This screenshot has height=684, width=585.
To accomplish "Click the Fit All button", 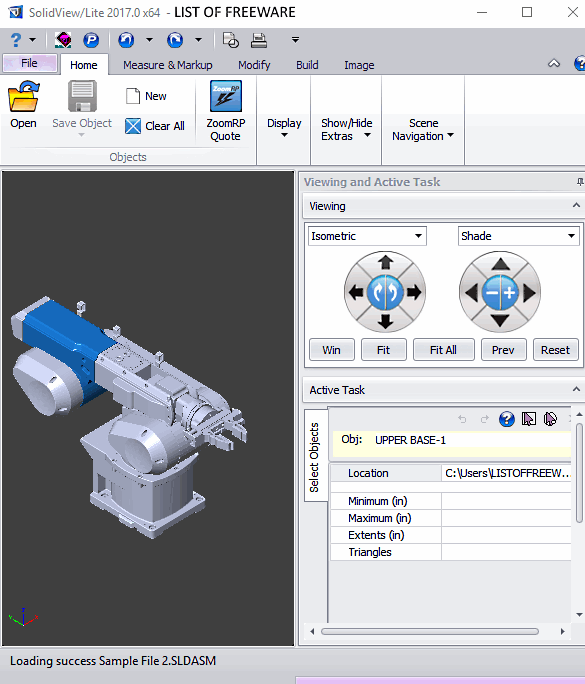I will [x=443, y=350].
